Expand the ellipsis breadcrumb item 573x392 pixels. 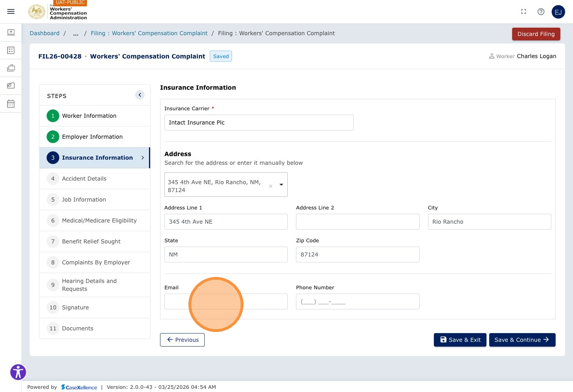click(x=75, y=34)
